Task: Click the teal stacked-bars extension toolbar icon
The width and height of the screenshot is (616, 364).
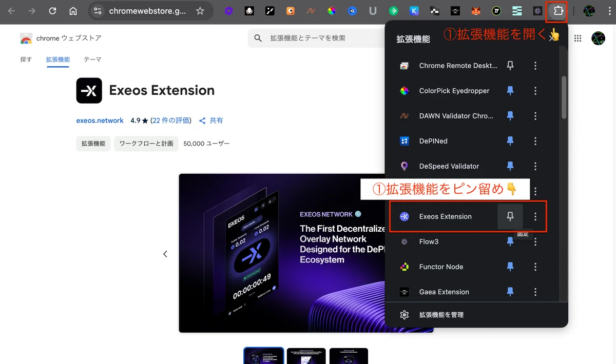Action: [517, 11]
